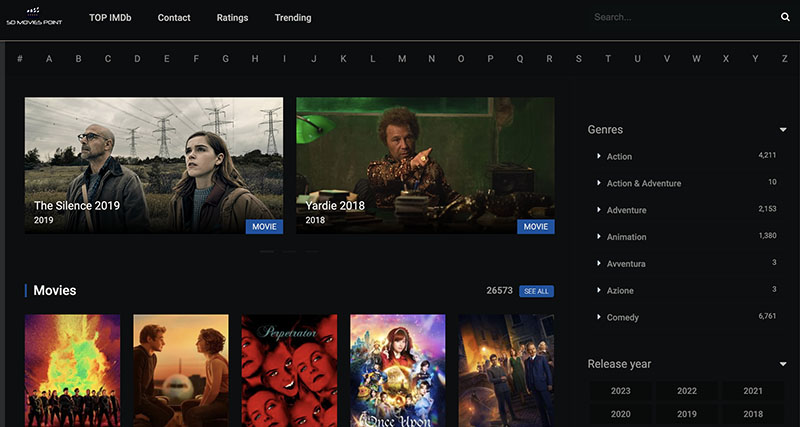Filter titles by letter M
Screen dimensions: 800x427
click(402, 59)
